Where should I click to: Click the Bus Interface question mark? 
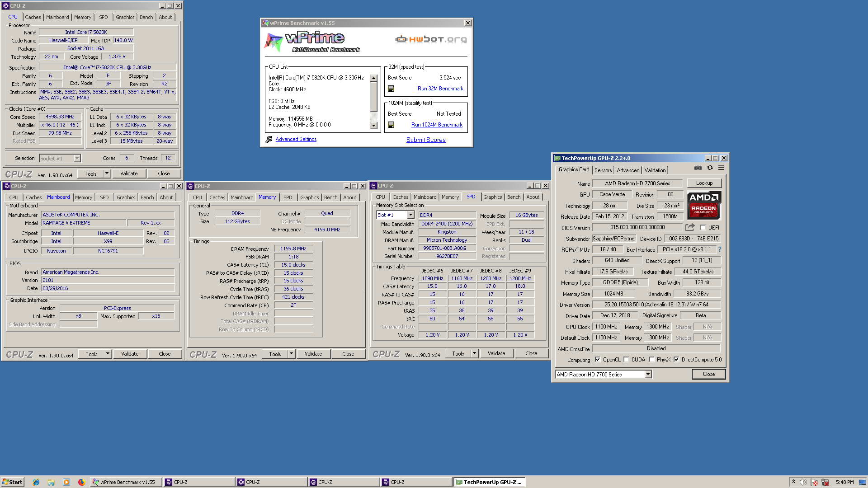[x=719, y=249]
